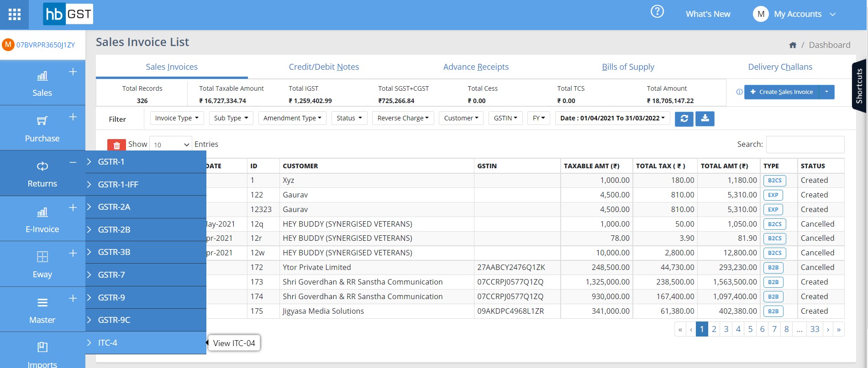Screen dimensions: 868x368
Task: Open GSTR-2A in Returns submenu
Action: pos(146,207)
